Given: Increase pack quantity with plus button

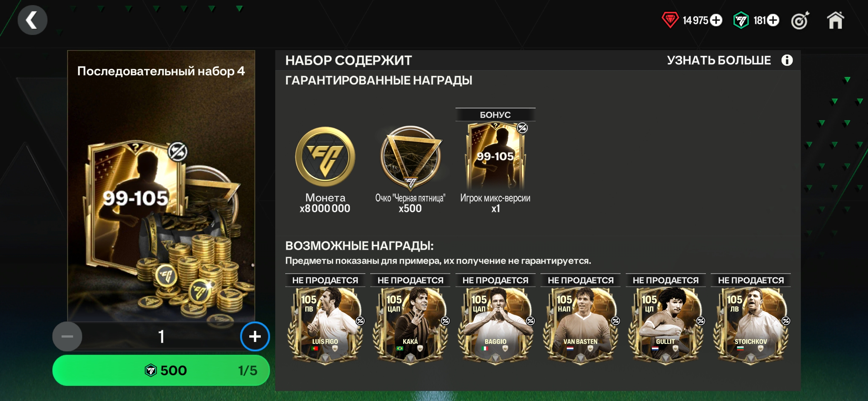Looking at the screenshot, I should pyautogui.click(x=255, y=336).
